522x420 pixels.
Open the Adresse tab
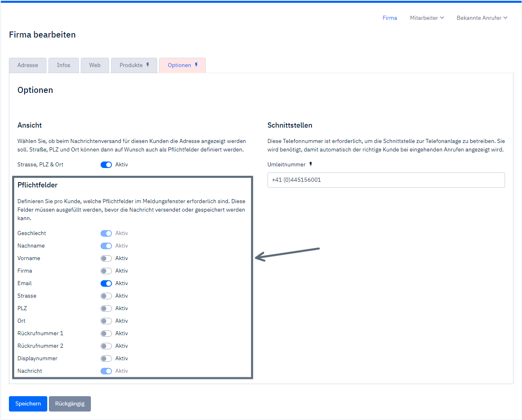tap(27, 65)
